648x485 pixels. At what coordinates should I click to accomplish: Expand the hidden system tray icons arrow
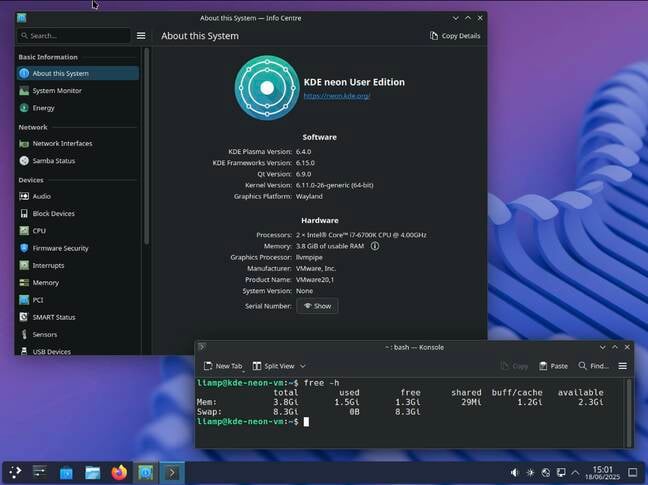(575, 472)
